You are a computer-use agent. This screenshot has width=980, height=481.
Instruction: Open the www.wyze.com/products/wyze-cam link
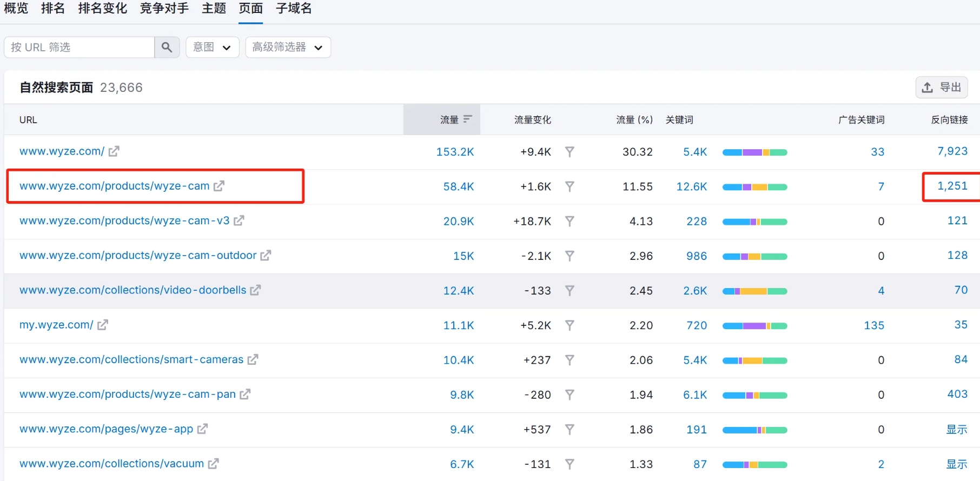(x=115, y=186)
